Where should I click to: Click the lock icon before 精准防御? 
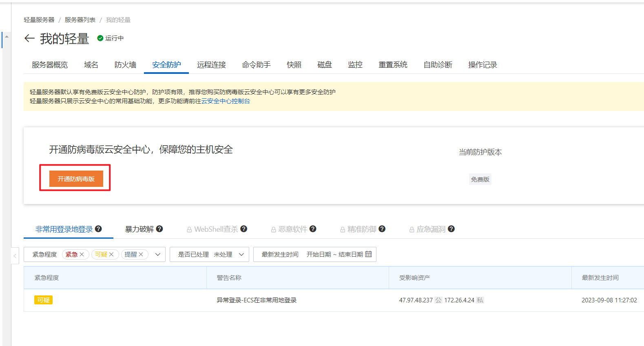(x=343, y=230)
